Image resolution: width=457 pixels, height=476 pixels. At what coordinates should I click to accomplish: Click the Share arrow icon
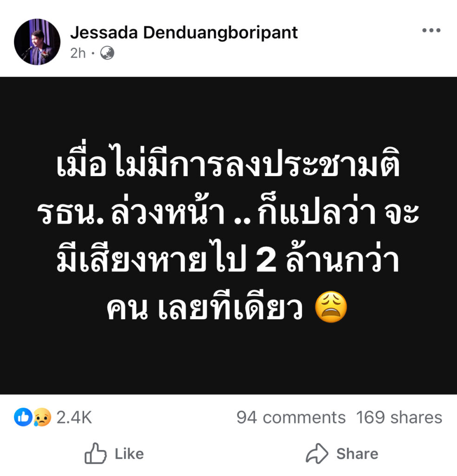pos(317,454)
